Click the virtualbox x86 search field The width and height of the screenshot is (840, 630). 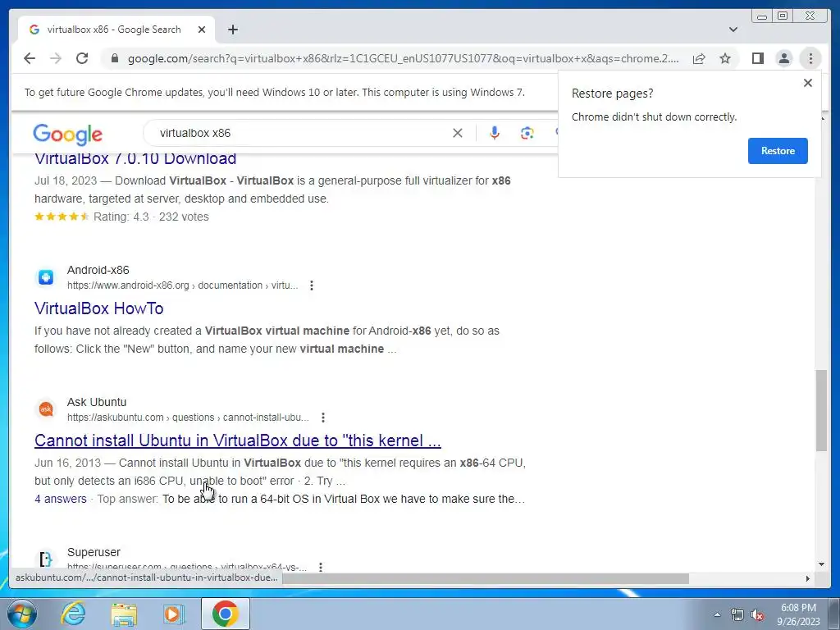tap(300, 133)
